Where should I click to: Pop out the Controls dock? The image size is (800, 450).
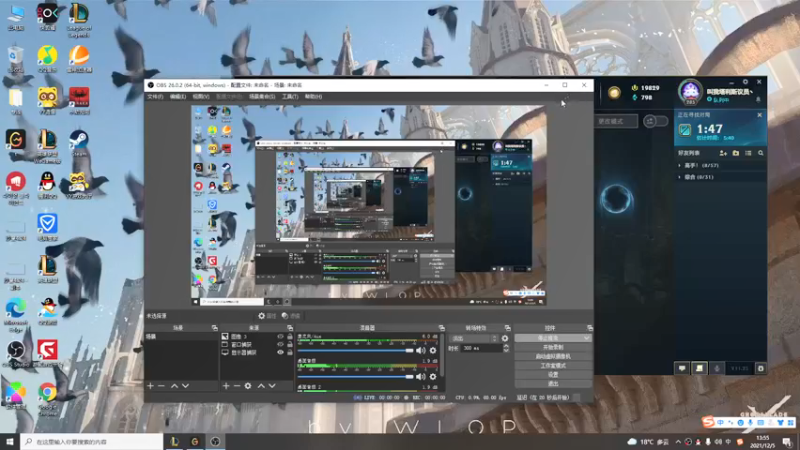click(590, 328)
